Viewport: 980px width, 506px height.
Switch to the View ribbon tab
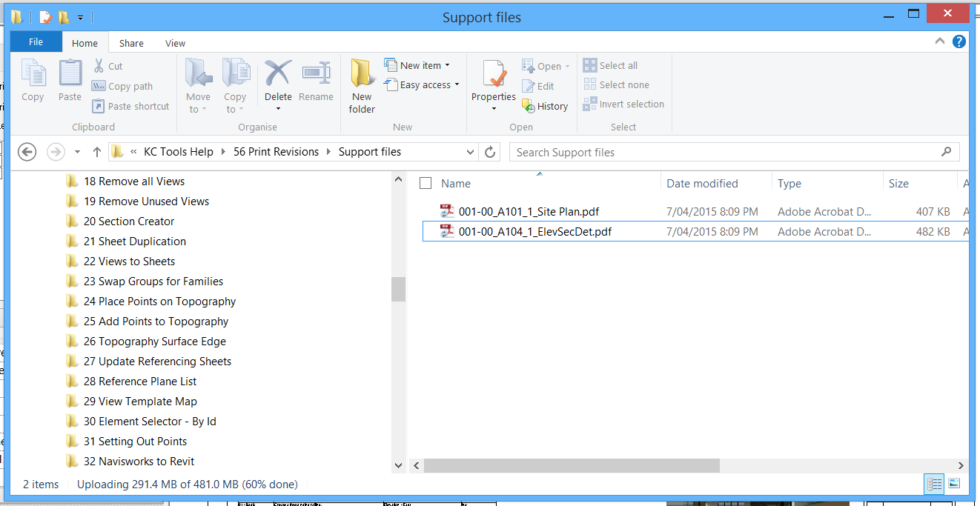(175, 43)
